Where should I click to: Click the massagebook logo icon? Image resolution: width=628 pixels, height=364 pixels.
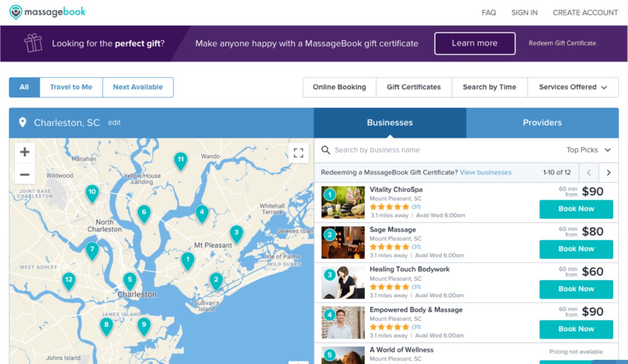[x=16, y=12]
